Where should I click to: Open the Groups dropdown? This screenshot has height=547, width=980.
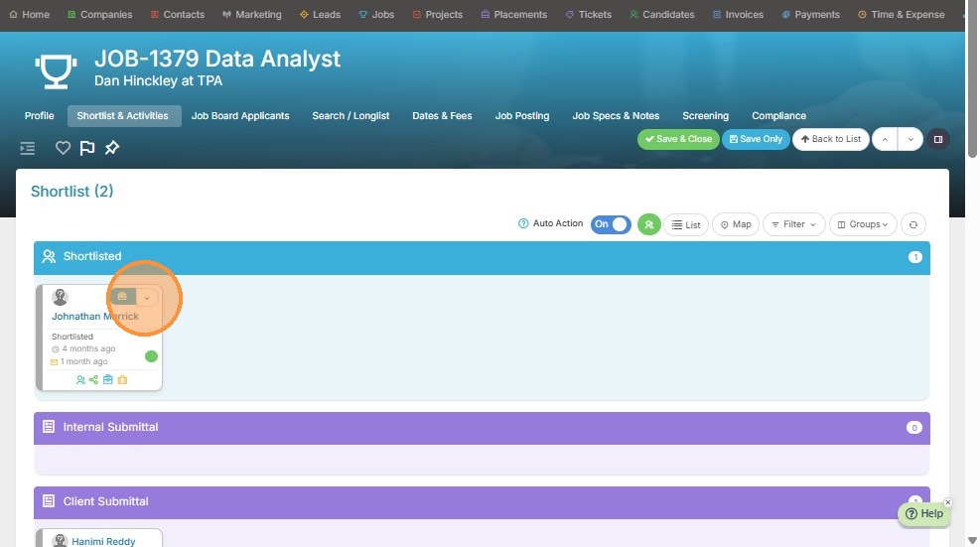pos(863,224)
